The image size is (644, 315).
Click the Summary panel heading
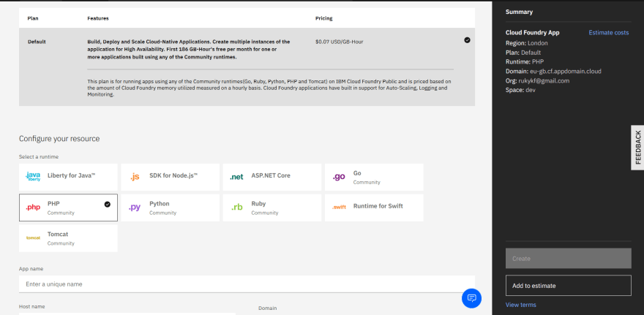coord(519,12)
